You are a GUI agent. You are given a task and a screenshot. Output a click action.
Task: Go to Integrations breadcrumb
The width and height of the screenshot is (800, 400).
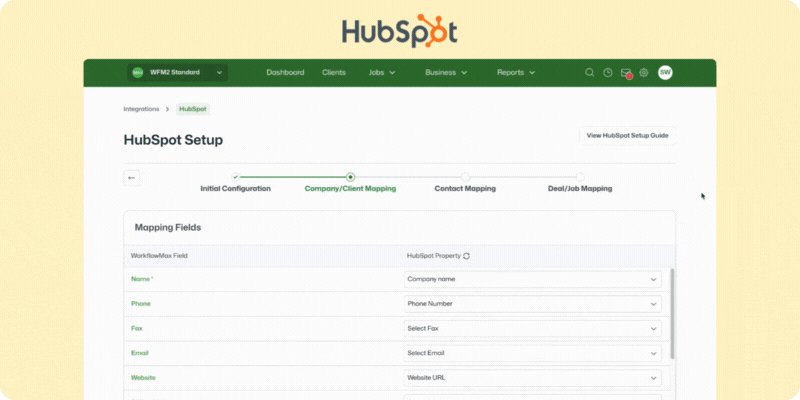coord(141,109)
